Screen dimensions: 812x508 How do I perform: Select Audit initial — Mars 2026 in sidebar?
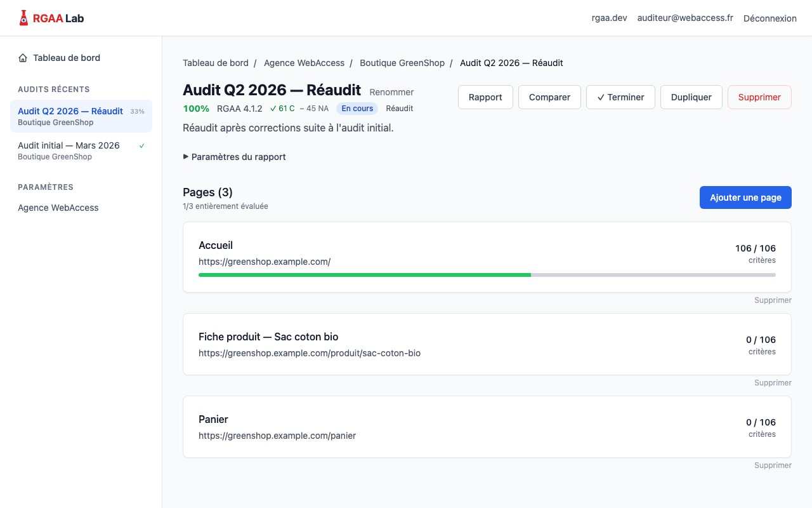pyautogui.click(x=69, y=145)
